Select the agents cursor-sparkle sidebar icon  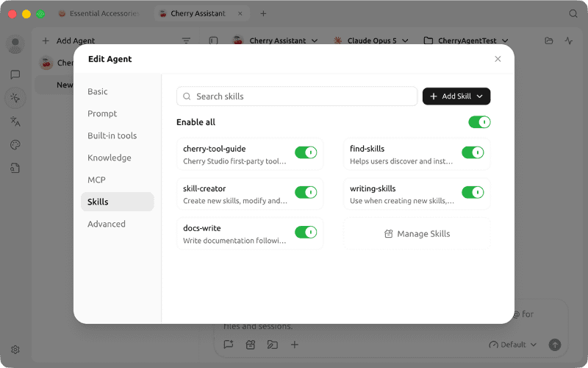coord(15,98)
